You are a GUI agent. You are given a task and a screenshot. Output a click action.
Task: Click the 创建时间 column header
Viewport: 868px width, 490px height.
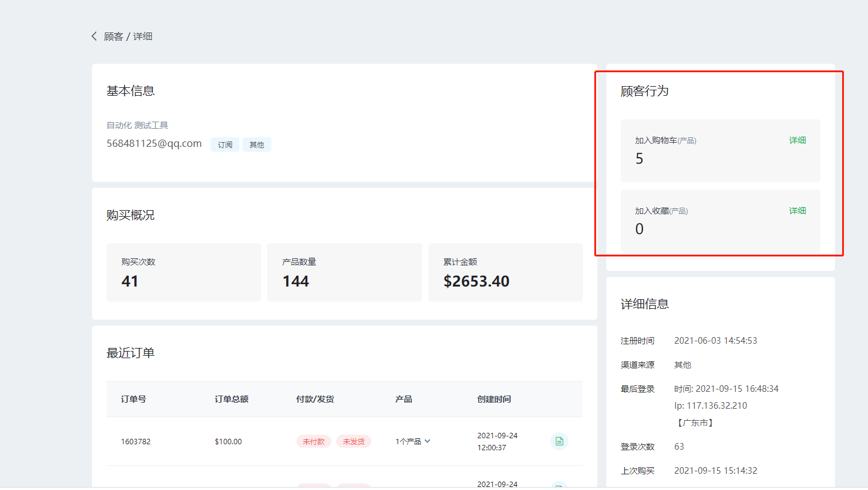pyautogui.click(x=494, y=399)
